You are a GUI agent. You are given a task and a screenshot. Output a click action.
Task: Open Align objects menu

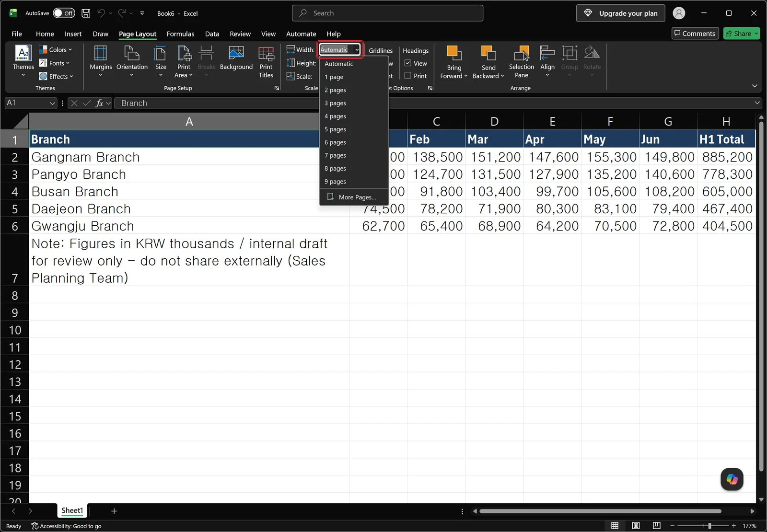tap(547, 61)
